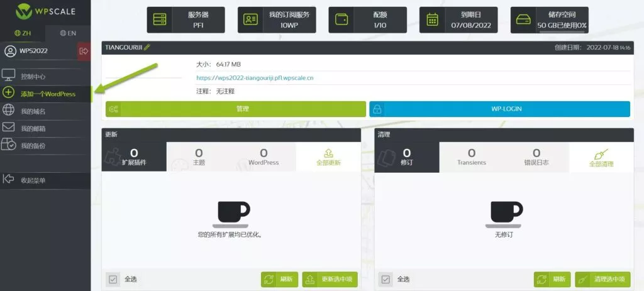The width and height of the screenshot is (644, 291).
Task: Open 我的备份 in sidebar
Action: coord(45,146)
